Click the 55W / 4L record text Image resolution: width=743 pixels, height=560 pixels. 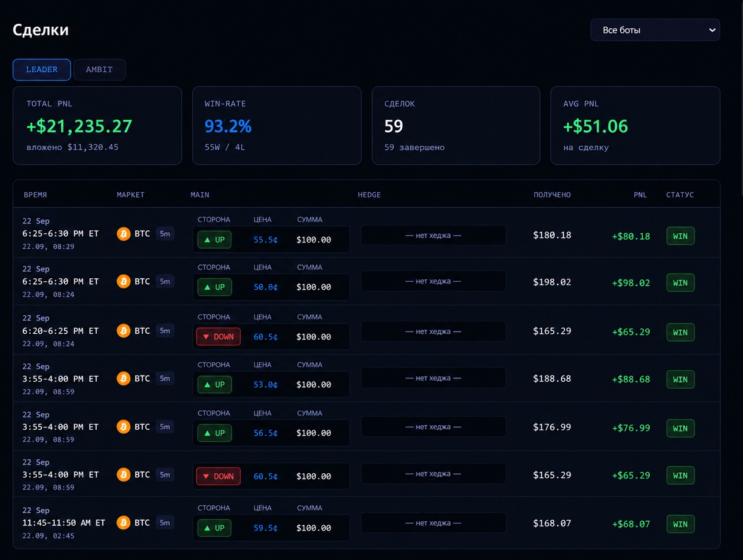click(225, 148)
